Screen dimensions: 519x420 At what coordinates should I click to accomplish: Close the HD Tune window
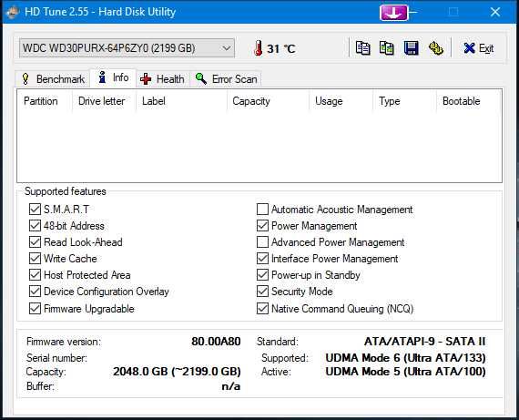[x=495, y=12]
